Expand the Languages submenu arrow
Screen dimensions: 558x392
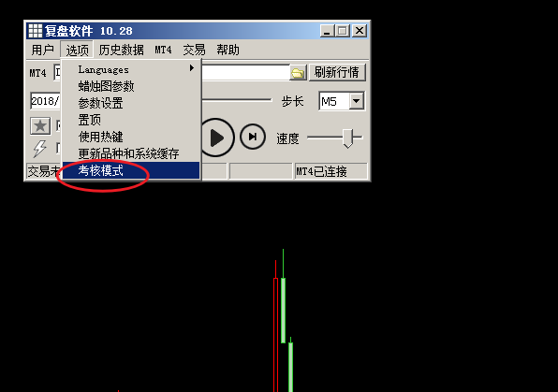(x=192, y=68)
